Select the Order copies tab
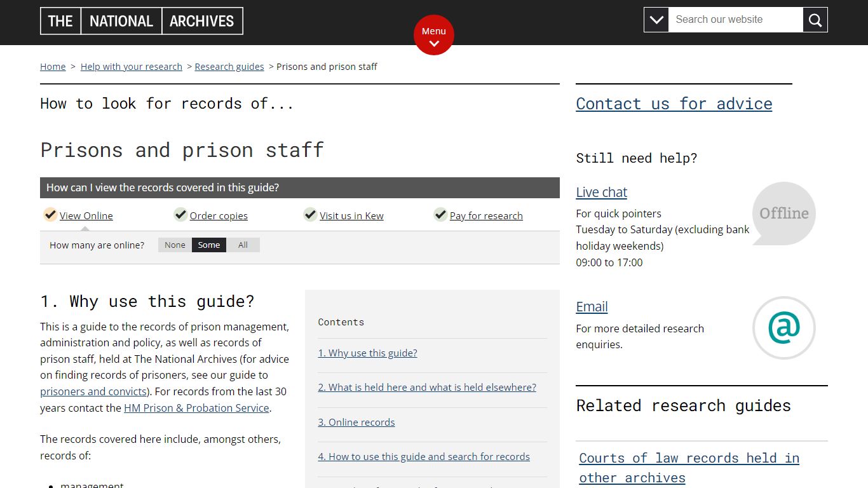This screenshot has width=868, height=488. pyautogui.click(x=219, y=216)
